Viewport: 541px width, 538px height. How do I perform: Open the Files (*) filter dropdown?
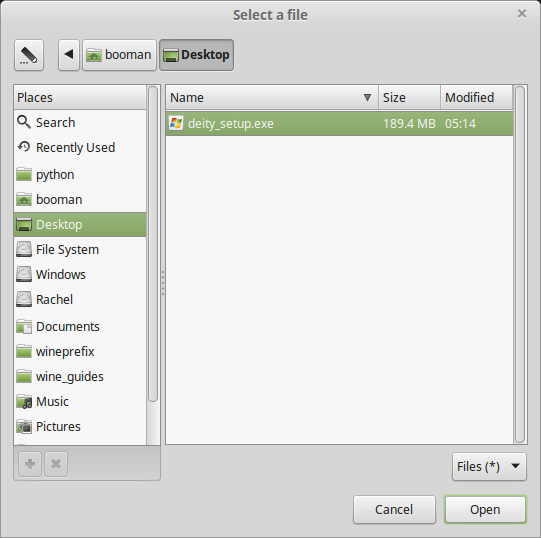coord(489,467)
